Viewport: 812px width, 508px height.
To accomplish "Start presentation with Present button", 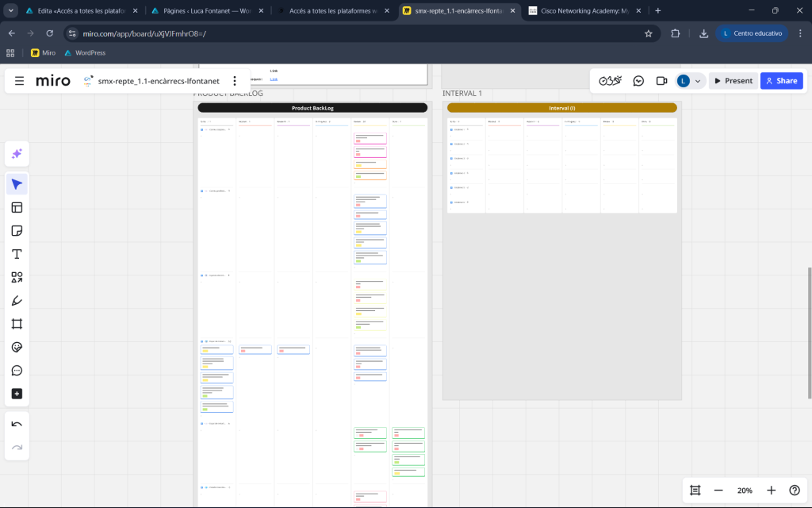I will click(x=733, y=81).
